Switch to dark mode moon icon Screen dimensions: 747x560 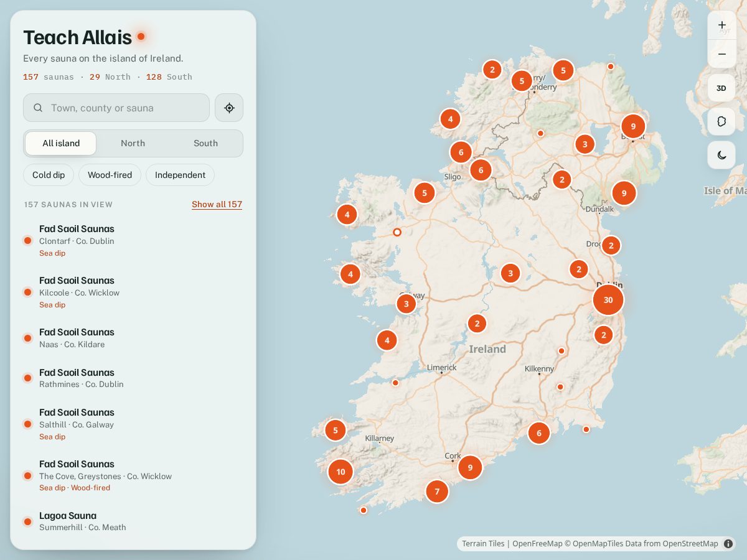pyautogui.click(x=722, y=155)
